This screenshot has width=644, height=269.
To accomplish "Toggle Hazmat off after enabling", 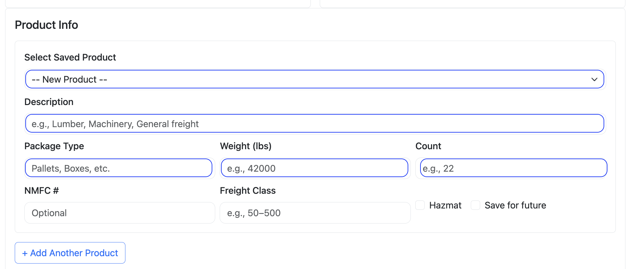I will (x=420, y=205).
